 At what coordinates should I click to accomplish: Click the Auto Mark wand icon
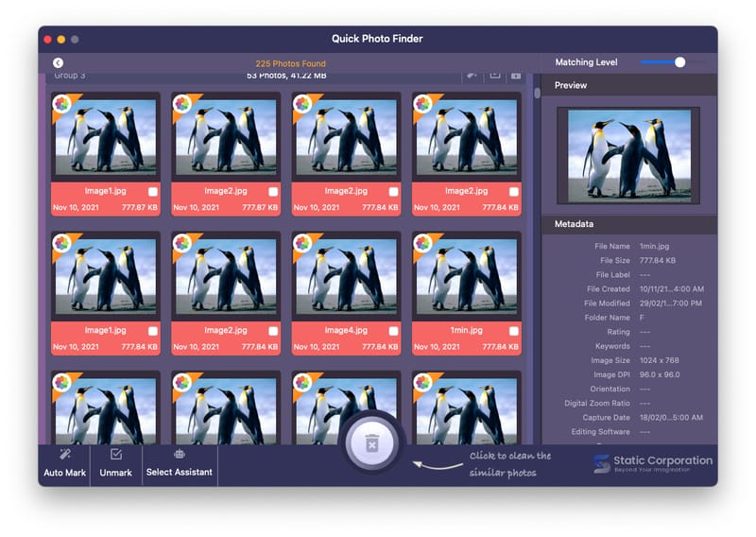point(64,455)
